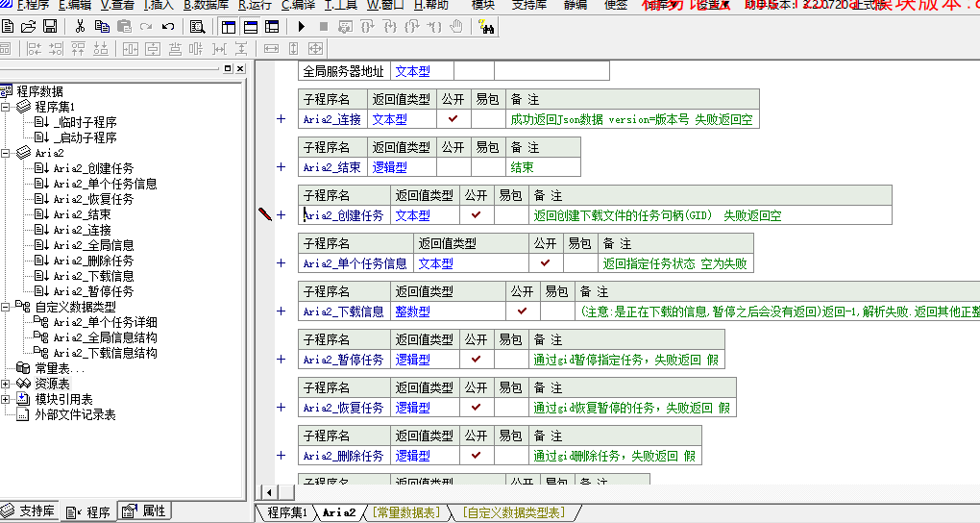Expand the Aria2_下载信息 subroutine plus sign
Viewport: 980px width, 523px height.
coord(282,311)
